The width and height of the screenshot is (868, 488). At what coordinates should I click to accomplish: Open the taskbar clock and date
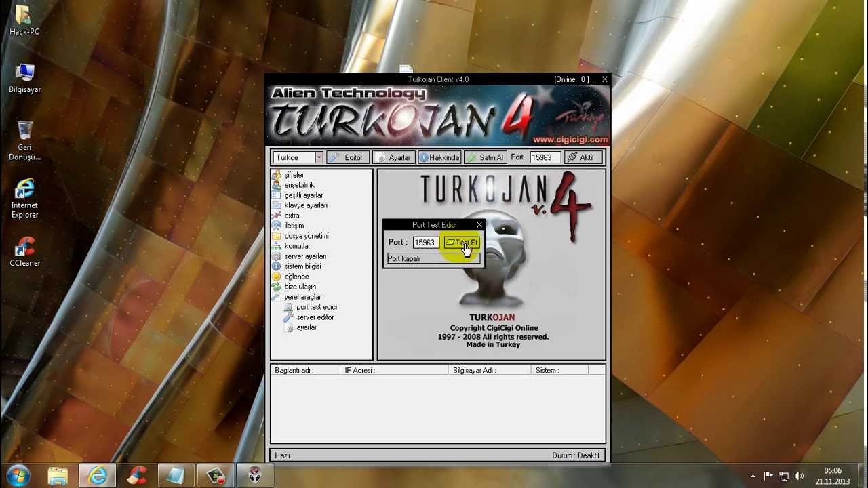833,476
